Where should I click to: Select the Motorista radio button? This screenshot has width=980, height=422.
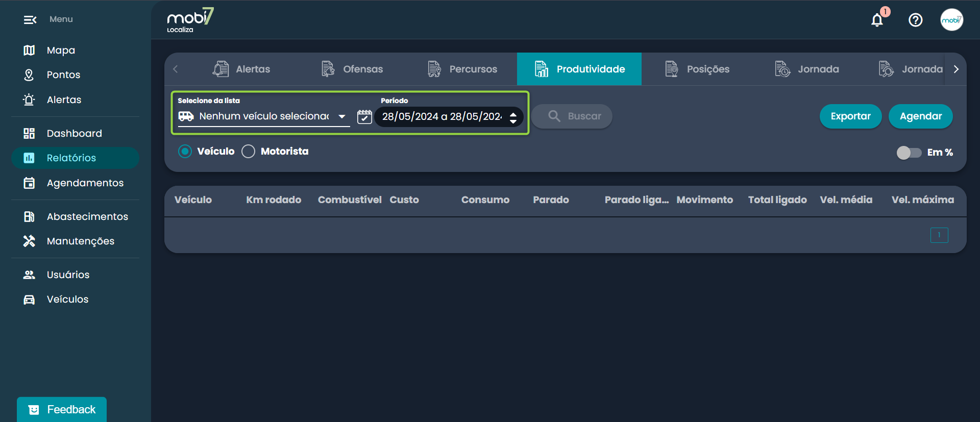249,152
